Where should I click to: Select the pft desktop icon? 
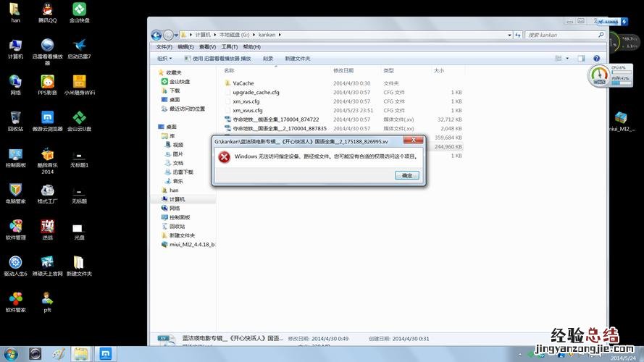click(48, 302)
